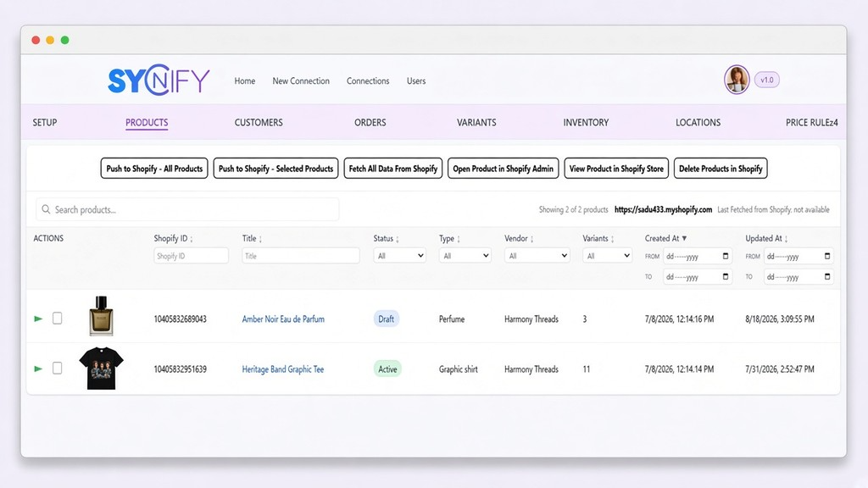Screen dimensions: 868x488
Task: Click the v1.0 version badge
Action: 766,80
